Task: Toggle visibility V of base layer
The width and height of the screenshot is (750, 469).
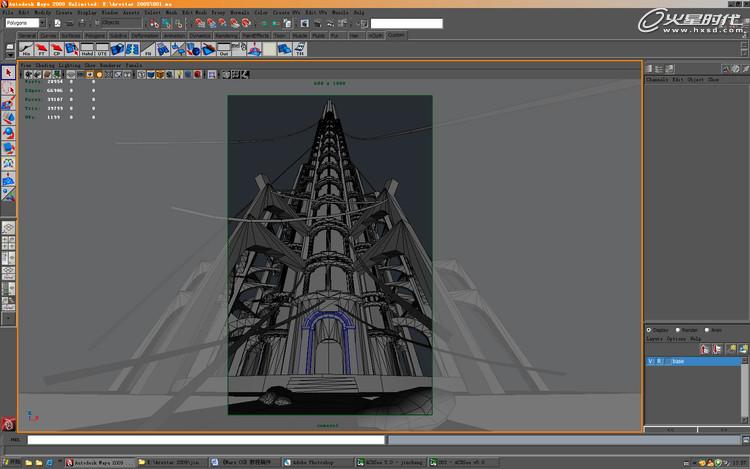Action: click(650, 361)
